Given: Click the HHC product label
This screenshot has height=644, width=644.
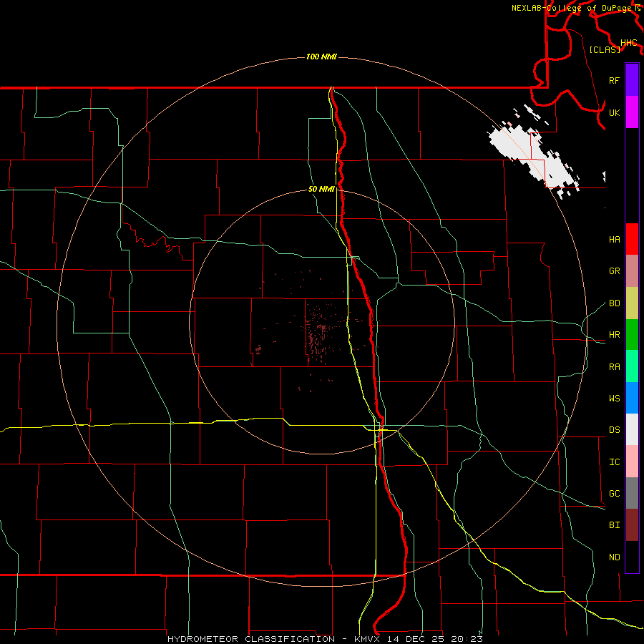Looking at the screenshot, I should pos(628,43).
